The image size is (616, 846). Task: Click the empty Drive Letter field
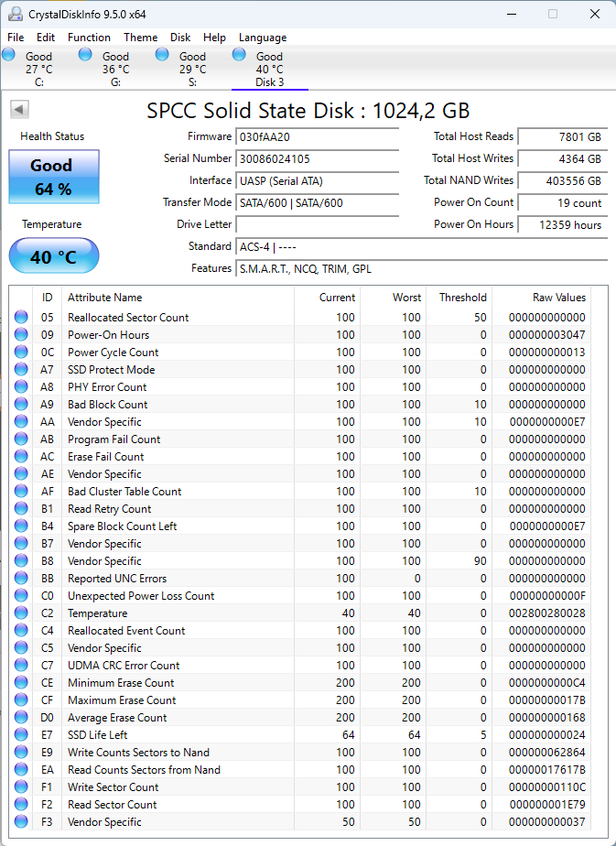[x=318, y=225]
